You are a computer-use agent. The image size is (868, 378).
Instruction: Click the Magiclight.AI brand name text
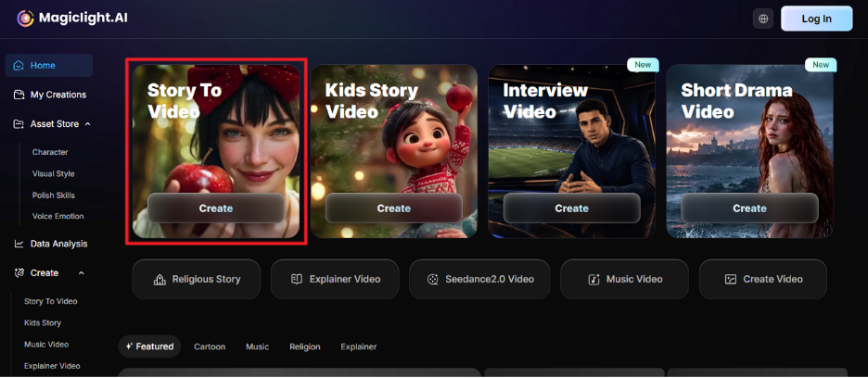point(83,19)
